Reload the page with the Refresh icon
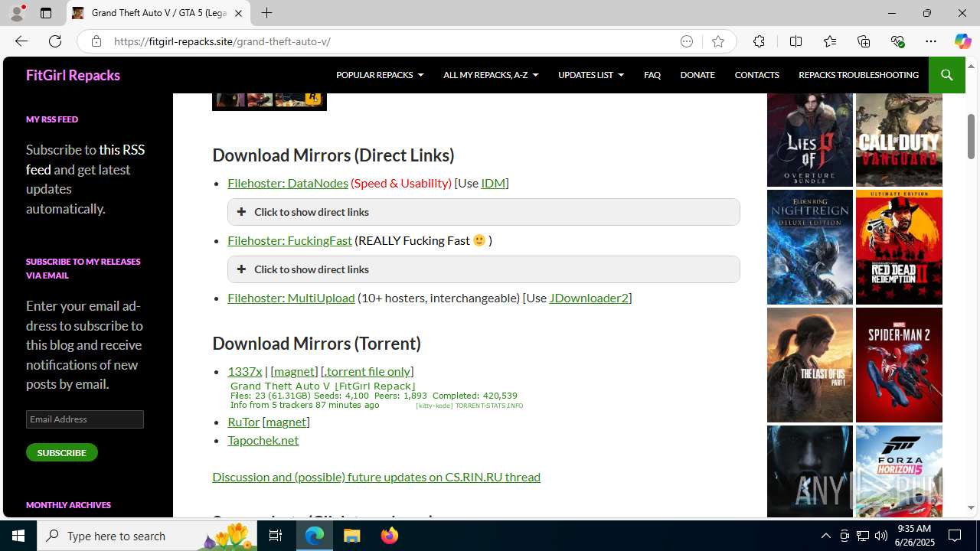The height and width of the screenshot is (551, 980). (55, 41)
